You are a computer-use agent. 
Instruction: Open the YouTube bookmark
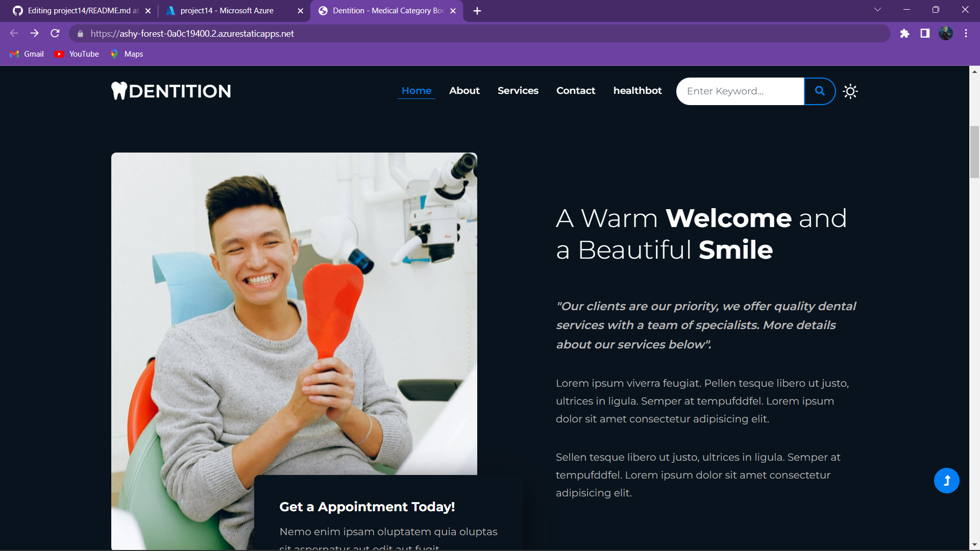pyautogui.click(x=77, y=54)
